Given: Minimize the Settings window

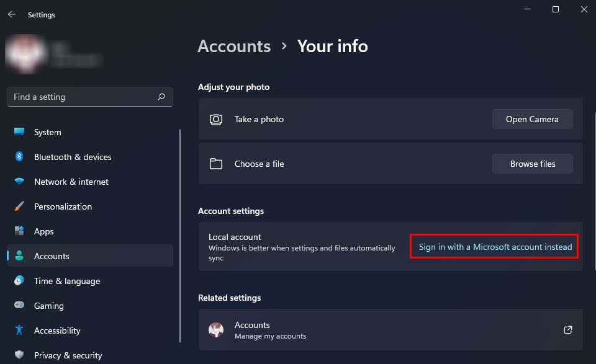Looking at the screenshot, I should (527, 9).
